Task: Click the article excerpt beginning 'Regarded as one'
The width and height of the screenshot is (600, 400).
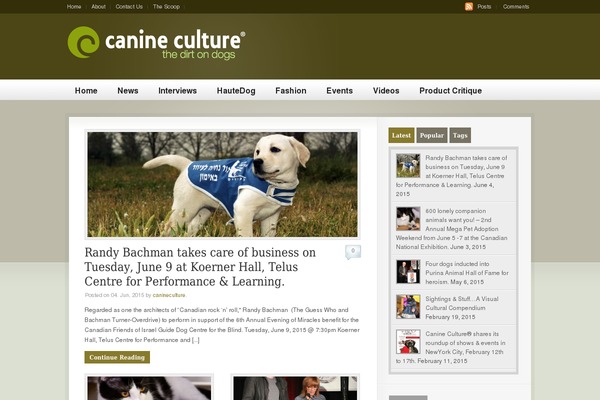Action: [222, 325]
